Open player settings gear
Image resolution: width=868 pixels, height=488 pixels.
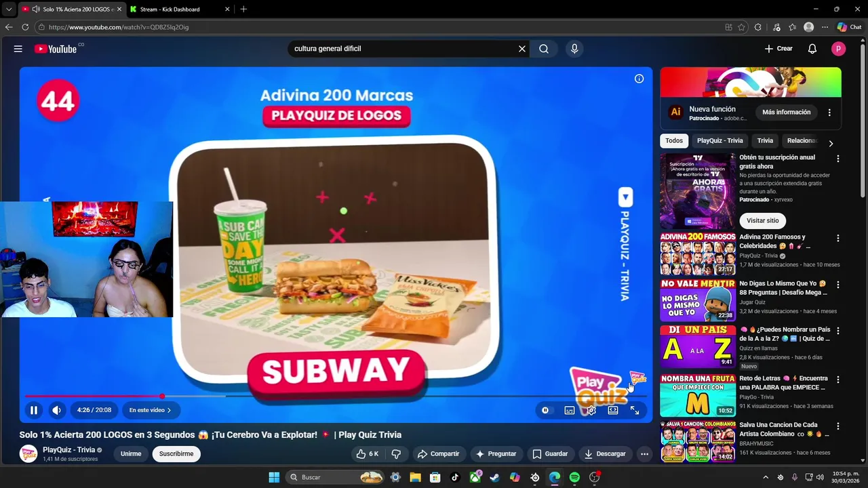(591, 410)
